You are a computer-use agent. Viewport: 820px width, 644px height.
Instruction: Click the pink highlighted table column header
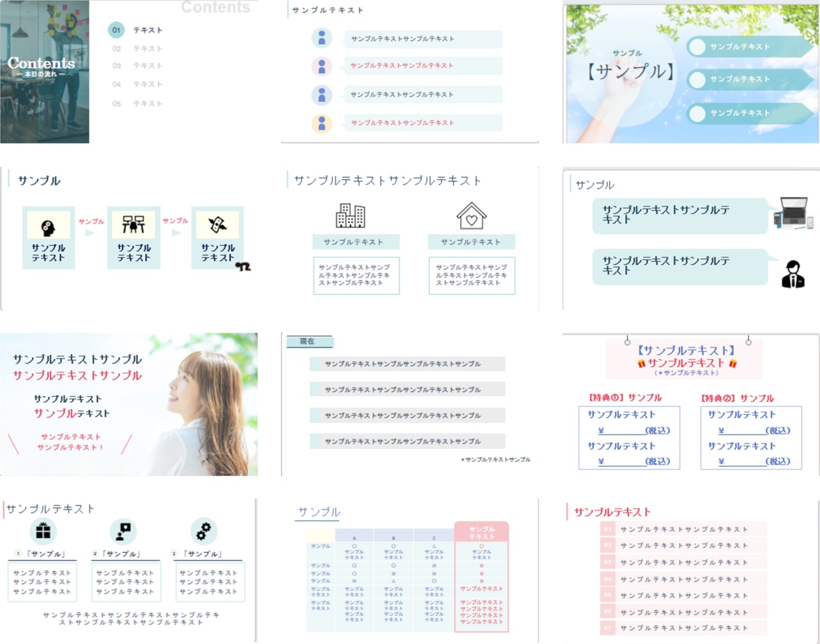[482, 532]
